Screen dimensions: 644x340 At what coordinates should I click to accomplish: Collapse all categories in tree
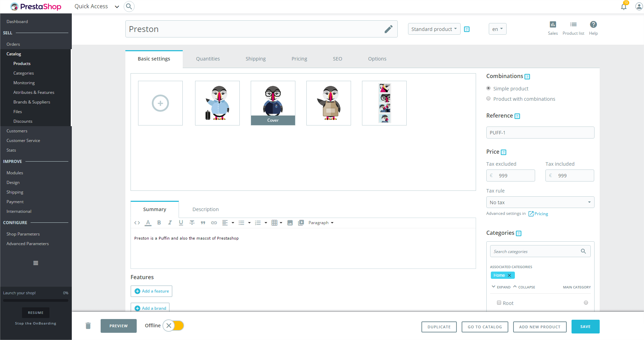[524, 287]
